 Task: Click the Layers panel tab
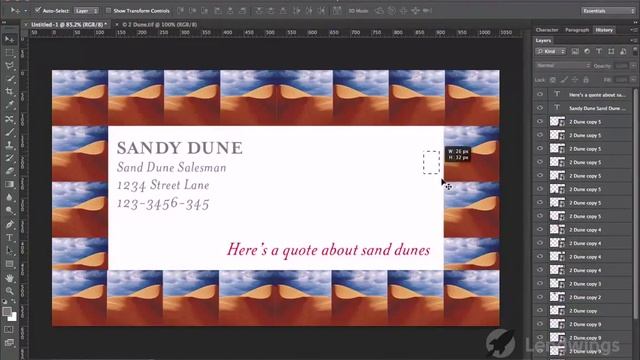[543, 40]
